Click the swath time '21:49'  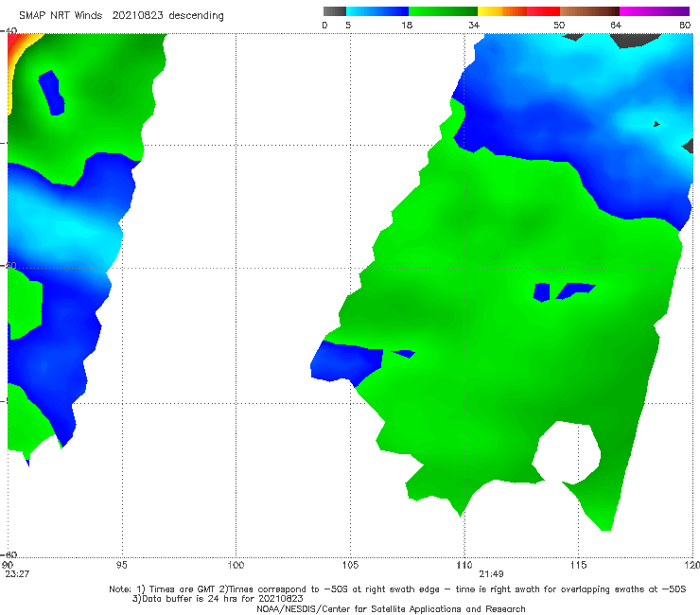tap(492, 574)
